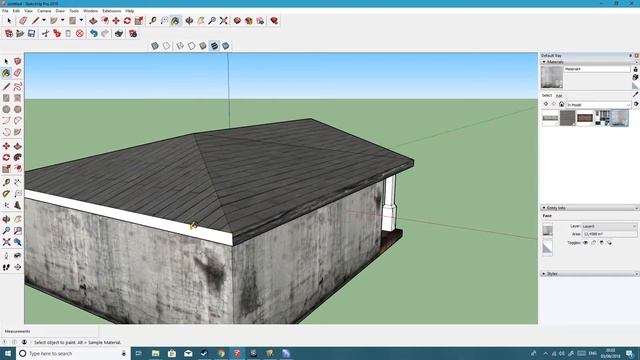Select the highlighted weathered wall material swatch

coord(619,118)
